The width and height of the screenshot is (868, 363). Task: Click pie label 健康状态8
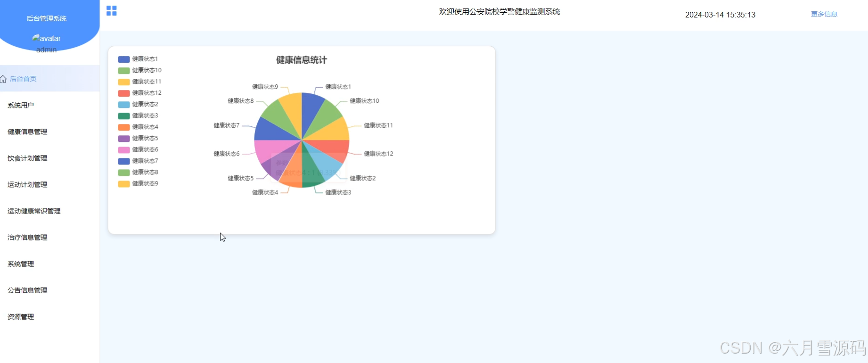pos(241,101)
